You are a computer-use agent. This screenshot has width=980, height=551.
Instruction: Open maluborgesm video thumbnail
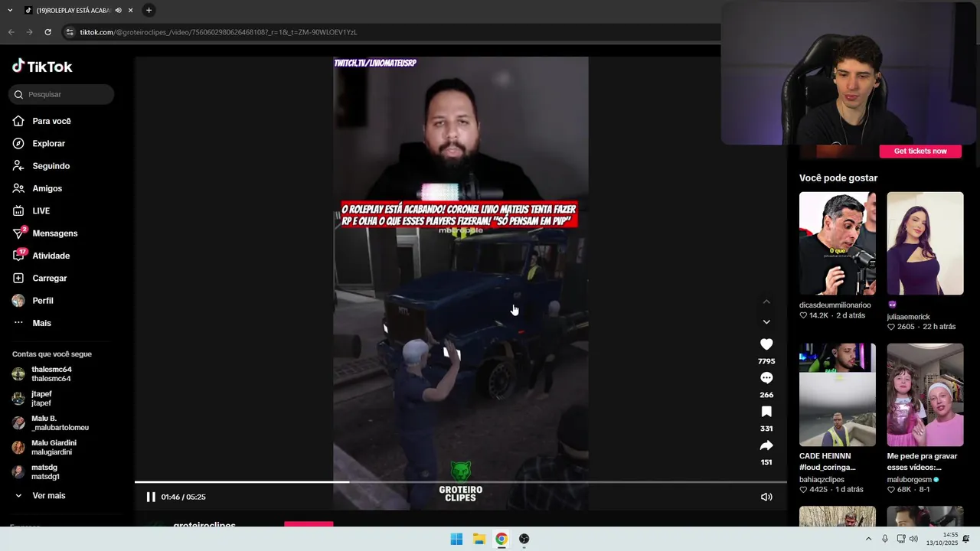[925, 395]
